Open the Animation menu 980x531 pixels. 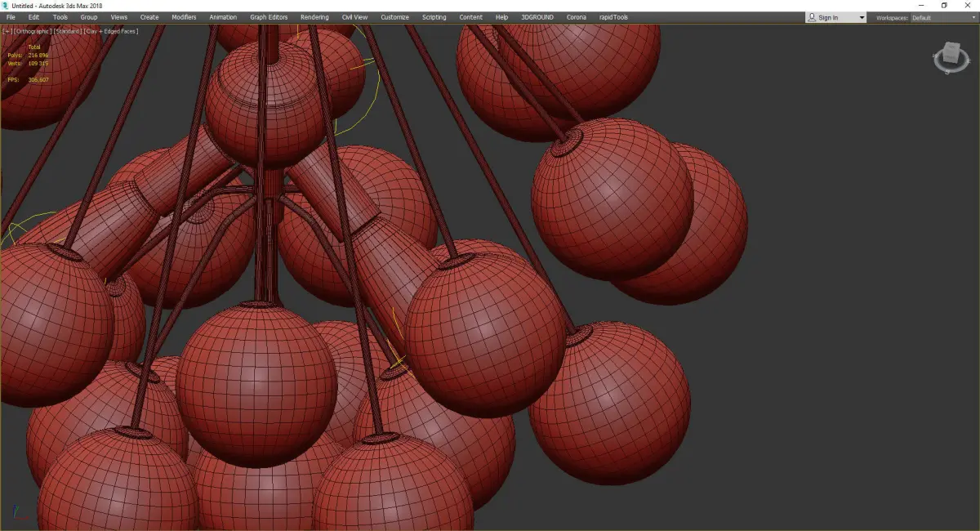pyautogui.click(x=223, y=17)
